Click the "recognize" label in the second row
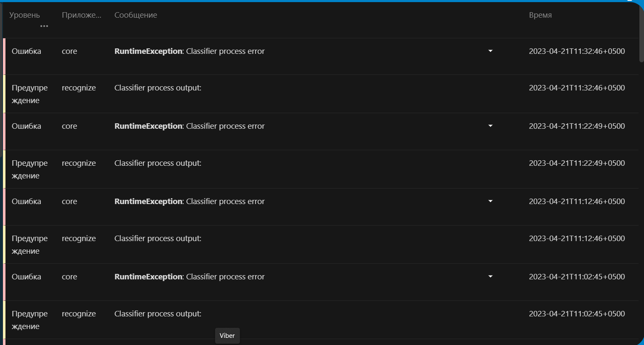 pos(79,88)
